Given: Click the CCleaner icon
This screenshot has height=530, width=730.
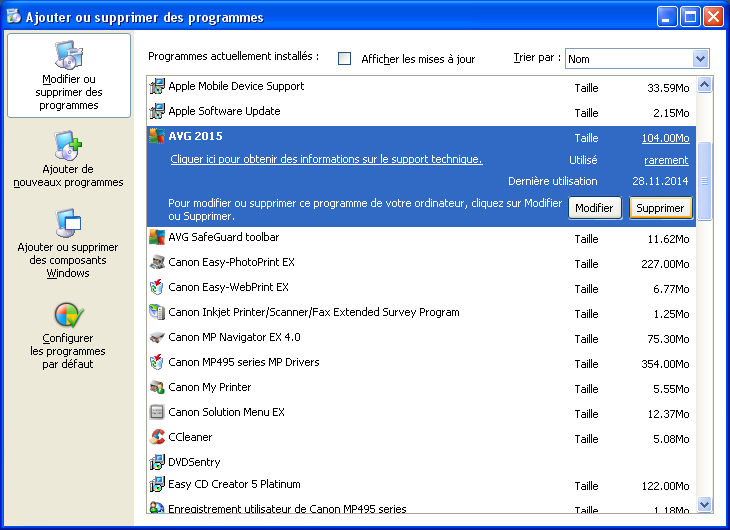Looking at the screenshot, I should coord(157,437).
